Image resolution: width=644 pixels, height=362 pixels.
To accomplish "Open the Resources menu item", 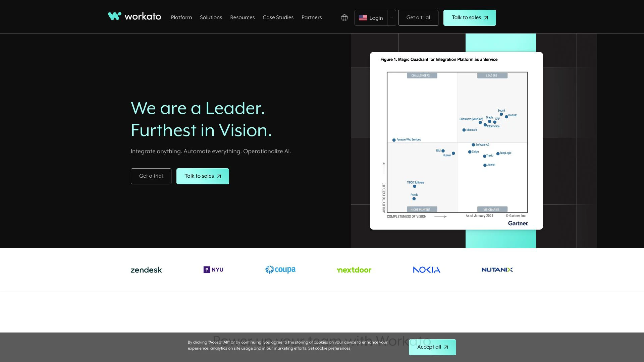I will coord(243,18).
